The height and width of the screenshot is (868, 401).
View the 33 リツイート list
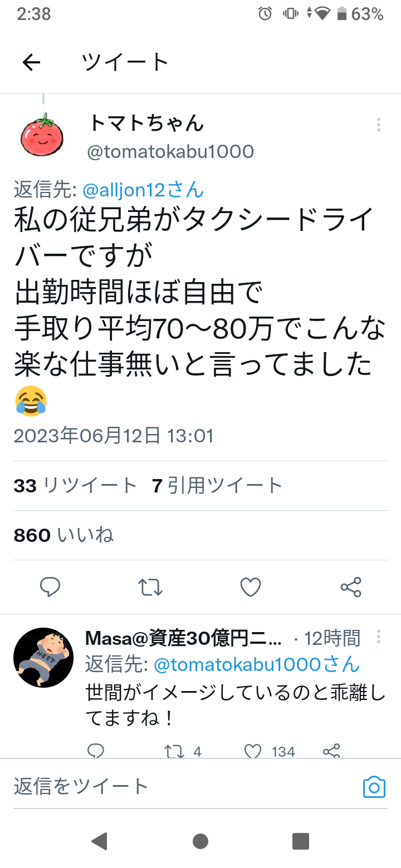click(75, 486)
